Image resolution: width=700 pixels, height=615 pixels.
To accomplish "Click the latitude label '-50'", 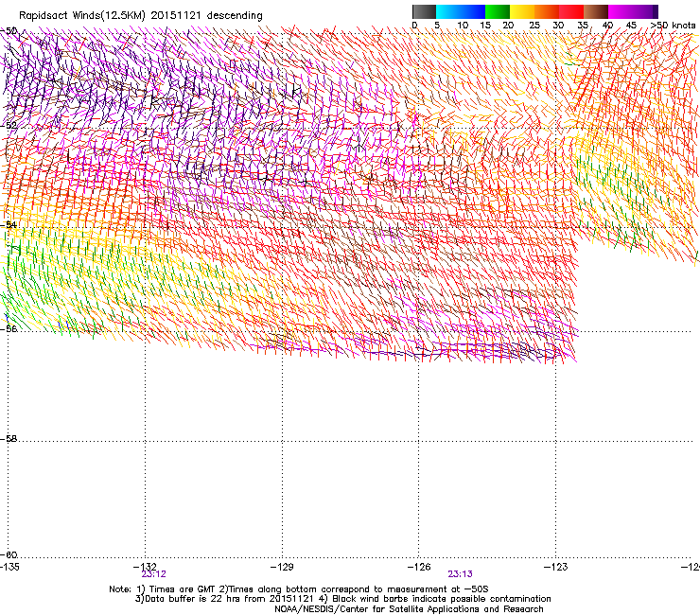I will coord(9,31).
